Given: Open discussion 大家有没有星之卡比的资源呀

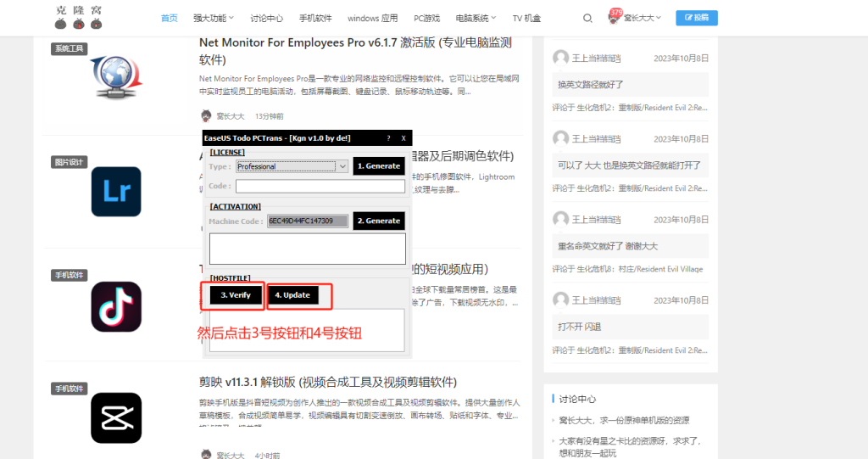Looking at the screenshot, I should 630,447.
